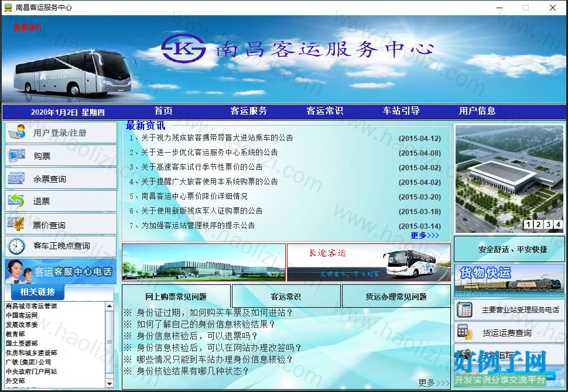Show slide 4 of the station photo

(x=558, y=225)
